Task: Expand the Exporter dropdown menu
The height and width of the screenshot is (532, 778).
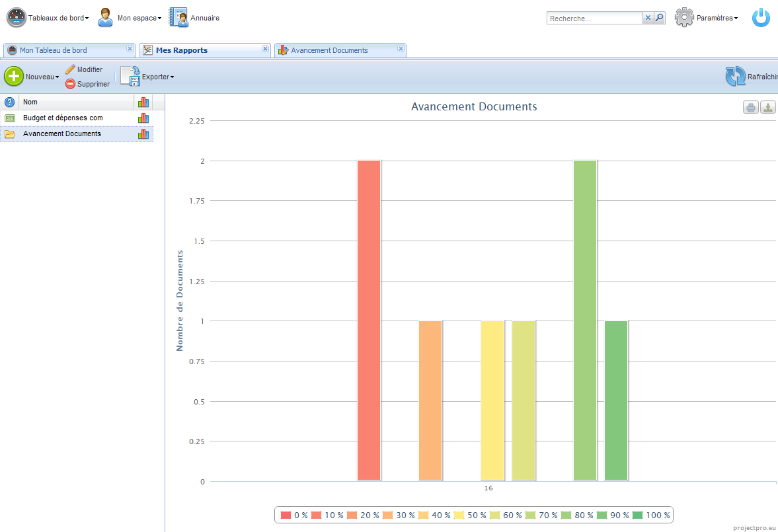Action: point(147,77)
